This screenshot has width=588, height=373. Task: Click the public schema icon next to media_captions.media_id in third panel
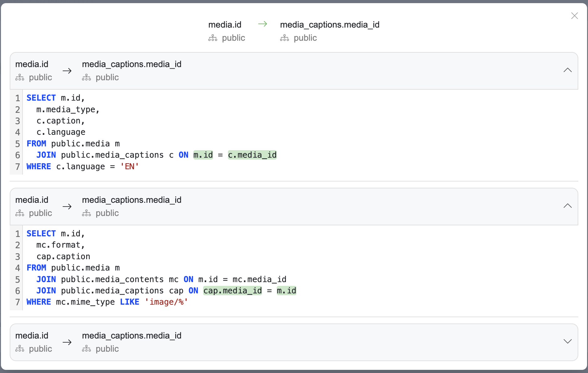(x=86, y=349)
